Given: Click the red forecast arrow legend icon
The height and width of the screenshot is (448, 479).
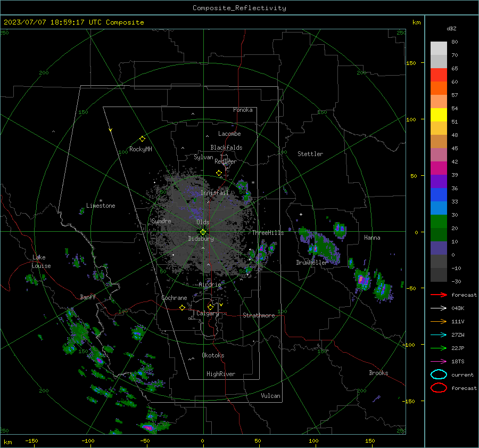Looking at the screenshot, I should [439, 295].
